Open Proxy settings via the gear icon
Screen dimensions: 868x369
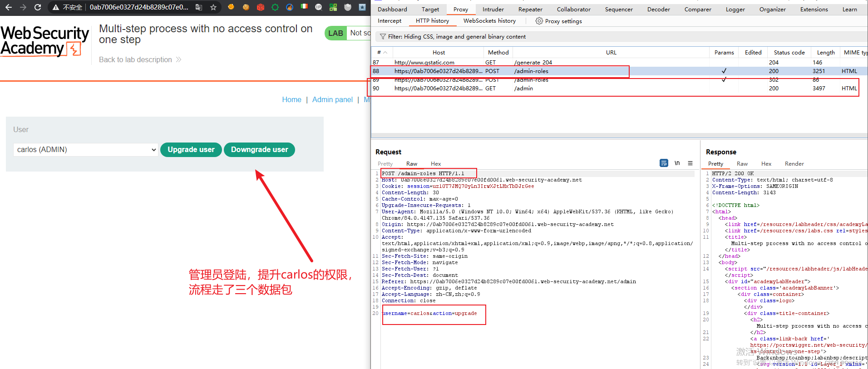(x=539, y=21)
